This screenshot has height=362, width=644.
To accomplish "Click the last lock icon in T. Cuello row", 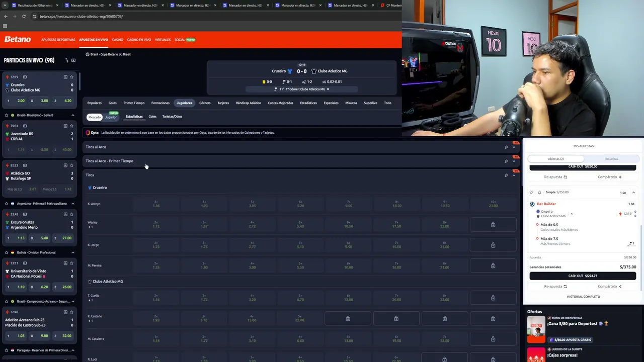I will (493, 298).
